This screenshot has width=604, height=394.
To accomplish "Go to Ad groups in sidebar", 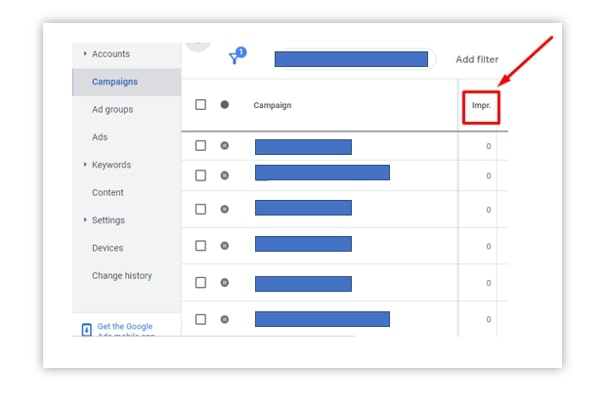I will pyautogui.click(x=112, y=109).
